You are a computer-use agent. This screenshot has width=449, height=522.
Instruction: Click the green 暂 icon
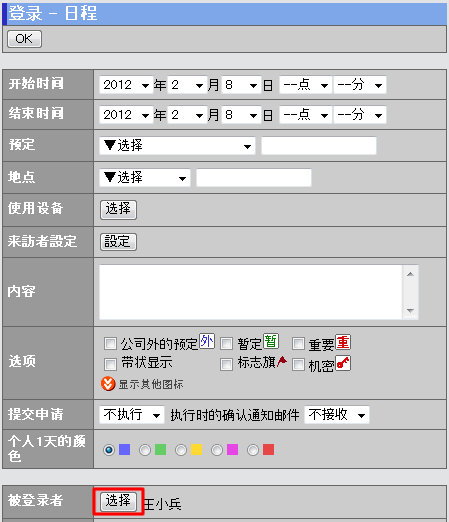(x=271, y=341)
